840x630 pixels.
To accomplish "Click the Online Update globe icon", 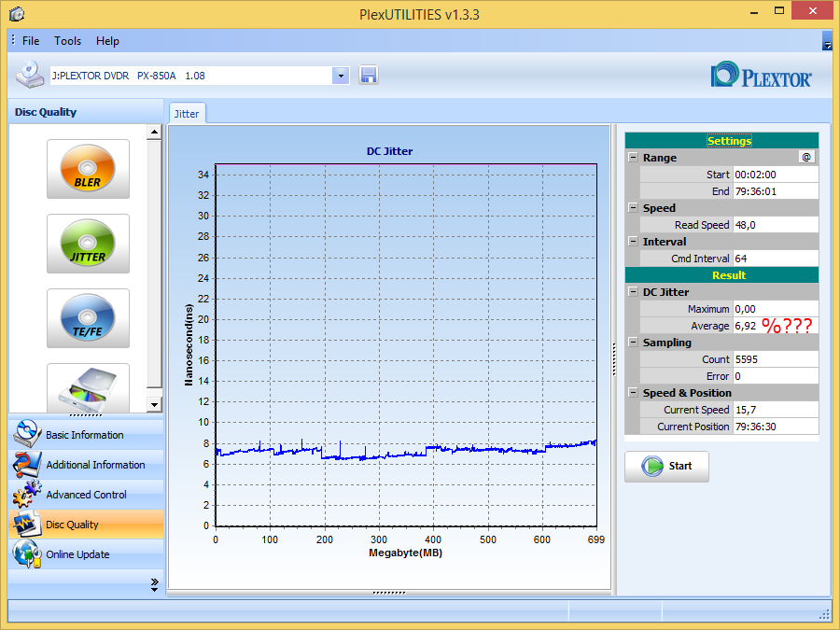I will click(27, 553).
